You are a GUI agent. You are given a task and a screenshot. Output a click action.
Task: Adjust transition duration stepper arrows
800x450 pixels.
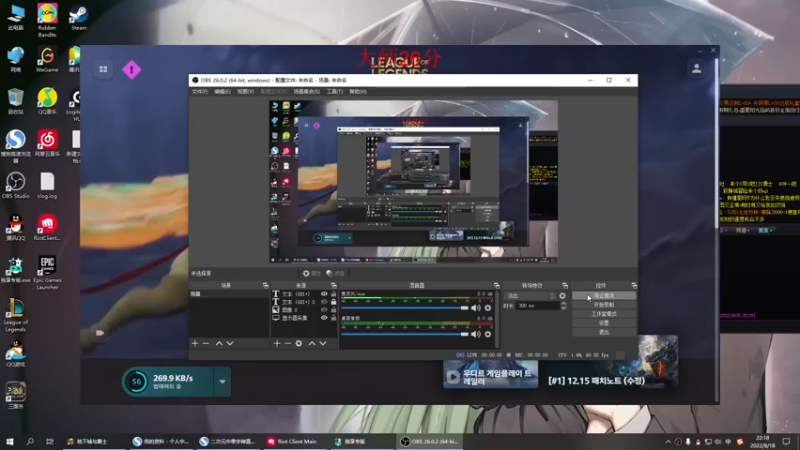563,306
